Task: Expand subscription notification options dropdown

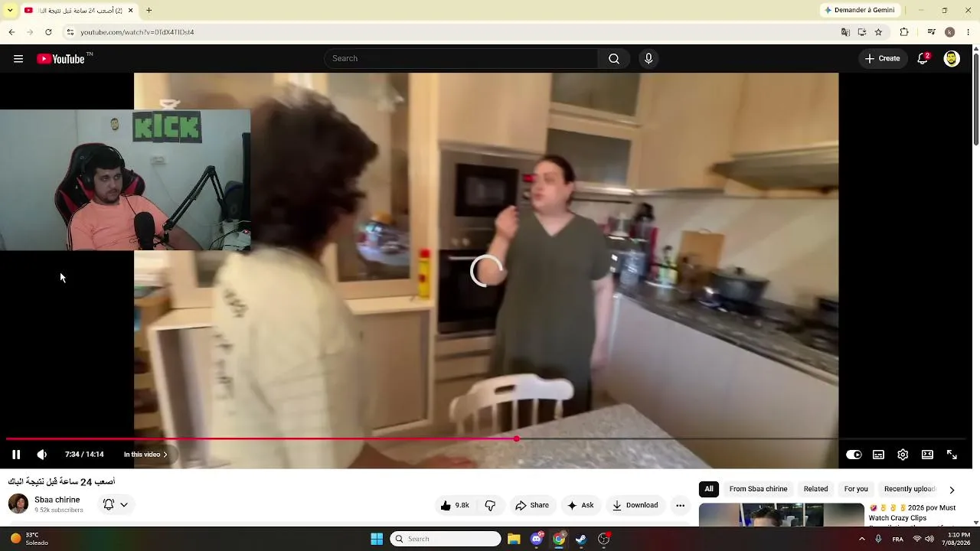Action: coord(116,504)
